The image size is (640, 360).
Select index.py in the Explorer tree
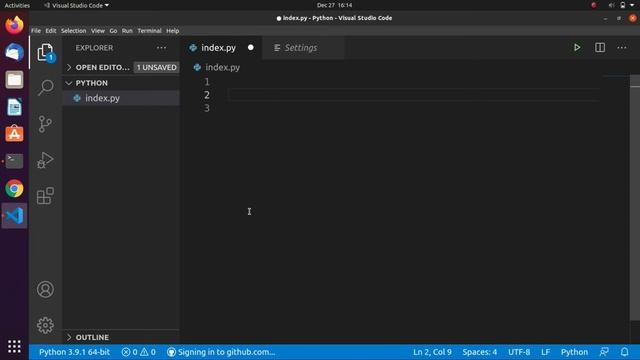[x=122, y=98]
